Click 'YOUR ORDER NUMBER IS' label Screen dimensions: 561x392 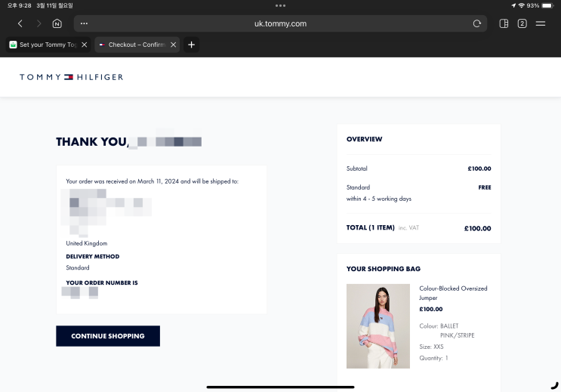coord(102,282)
